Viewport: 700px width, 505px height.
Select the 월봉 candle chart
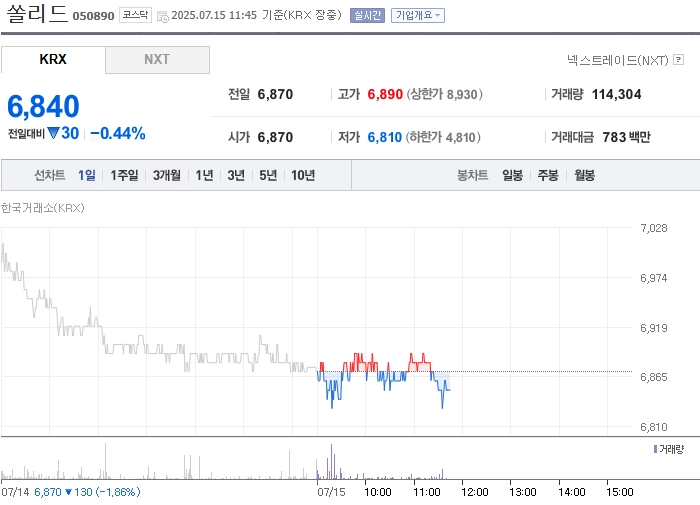[584, 175]
